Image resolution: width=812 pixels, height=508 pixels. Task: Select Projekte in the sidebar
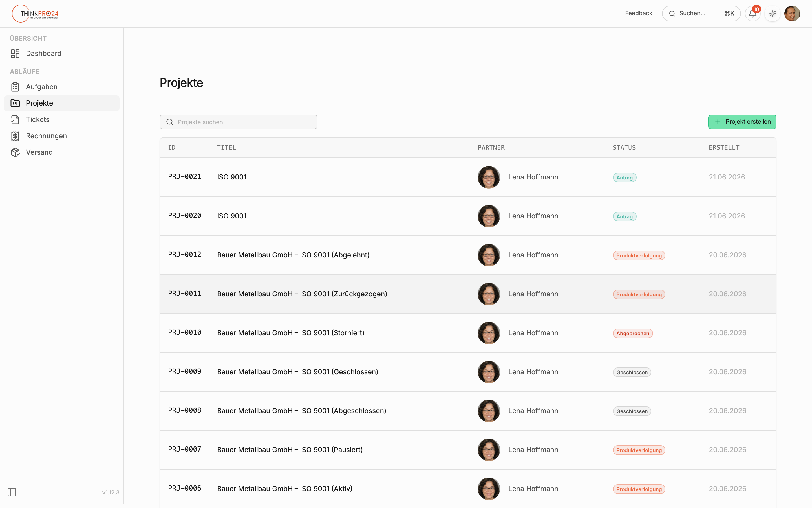pos(62,103)
